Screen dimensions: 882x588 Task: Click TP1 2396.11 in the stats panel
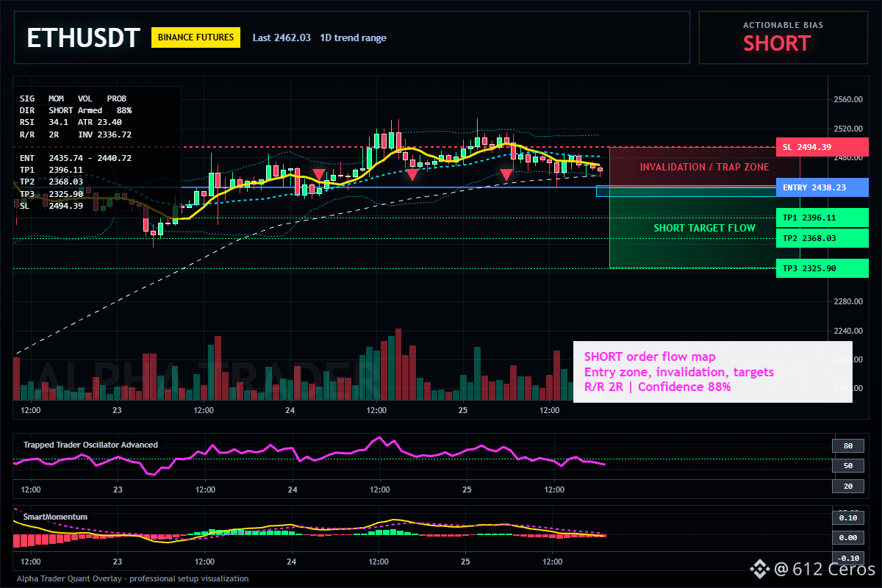51,169
